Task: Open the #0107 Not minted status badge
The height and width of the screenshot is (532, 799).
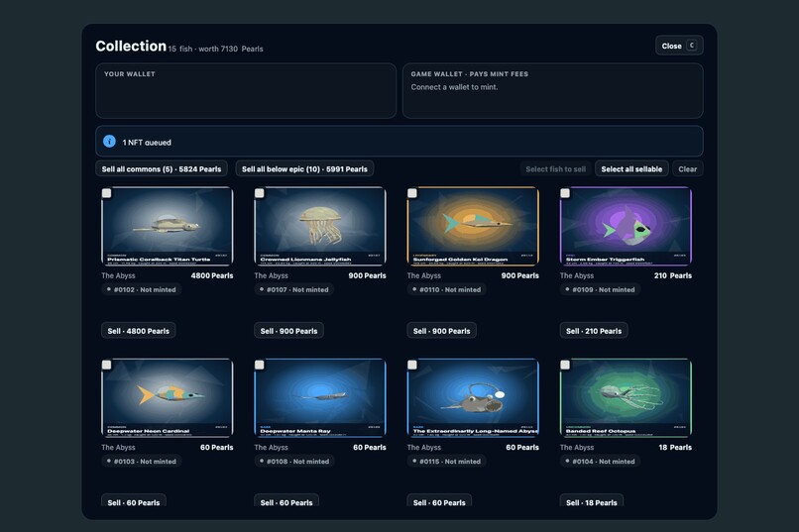Action: [x=294, y=289]
